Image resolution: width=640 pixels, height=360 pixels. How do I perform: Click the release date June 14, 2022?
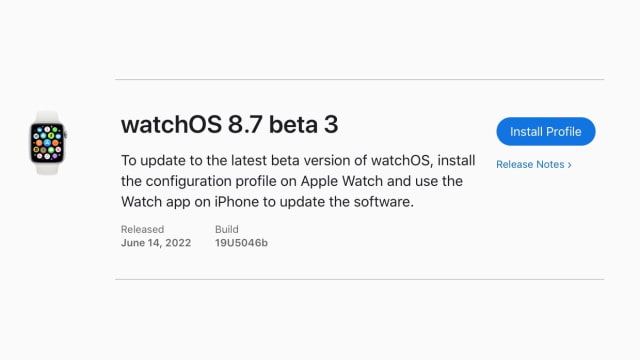tap(156, 243)
